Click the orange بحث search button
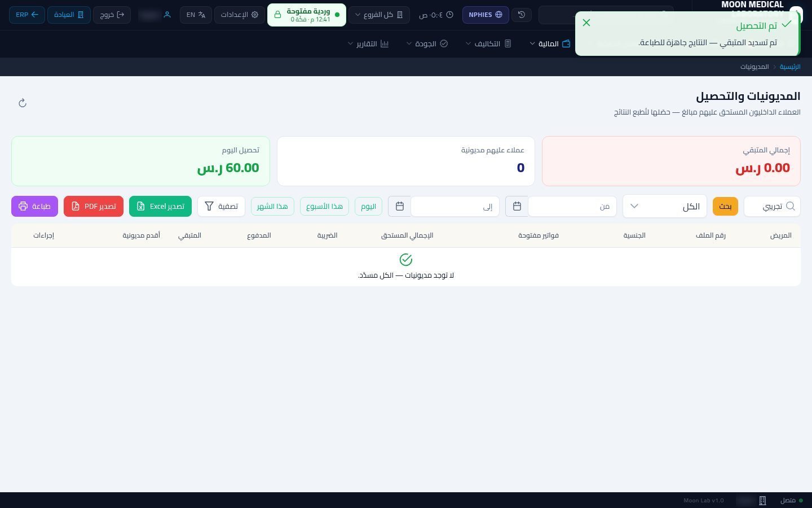This screenshot has width=812, height=508. tap(725, 207)
